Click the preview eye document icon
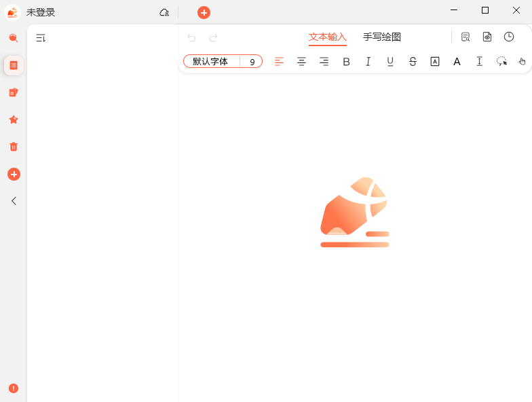This screenshot has height=402, width=532. [x=487, y=37]
